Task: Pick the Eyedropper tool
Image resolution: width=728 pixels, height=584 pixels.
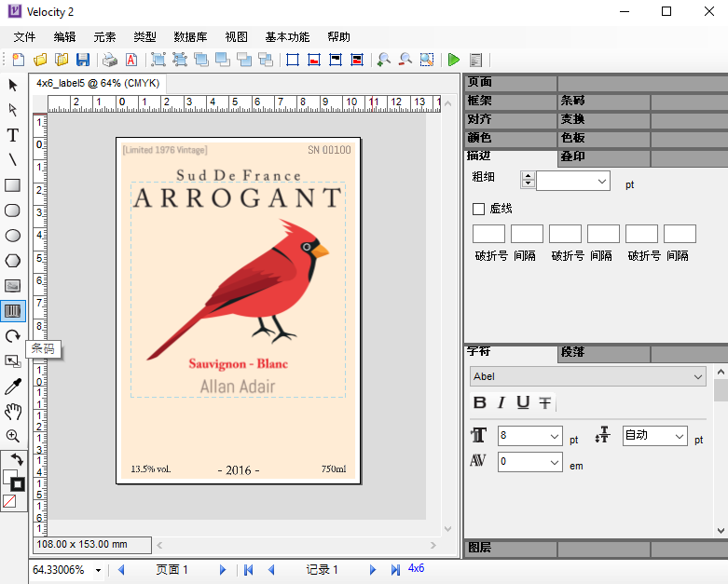Action: (x=13, y=387)
